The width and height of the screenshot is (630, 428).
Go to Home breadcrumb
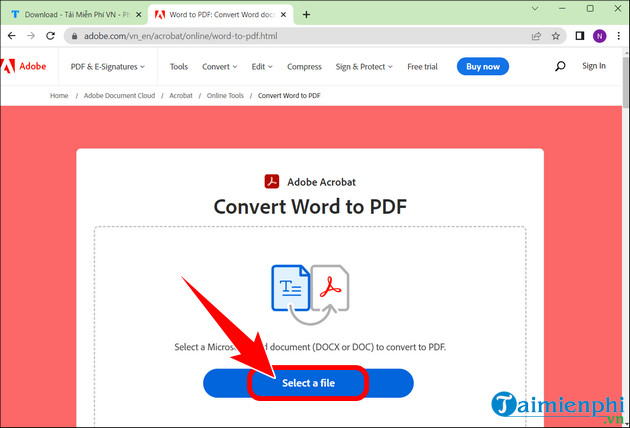pos(59,96)
